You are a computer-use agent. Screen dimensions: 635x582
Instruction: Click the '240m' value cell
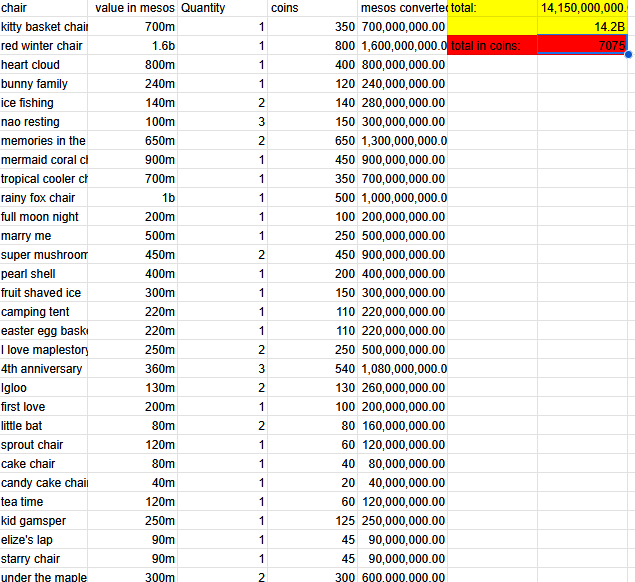(133, 84)
